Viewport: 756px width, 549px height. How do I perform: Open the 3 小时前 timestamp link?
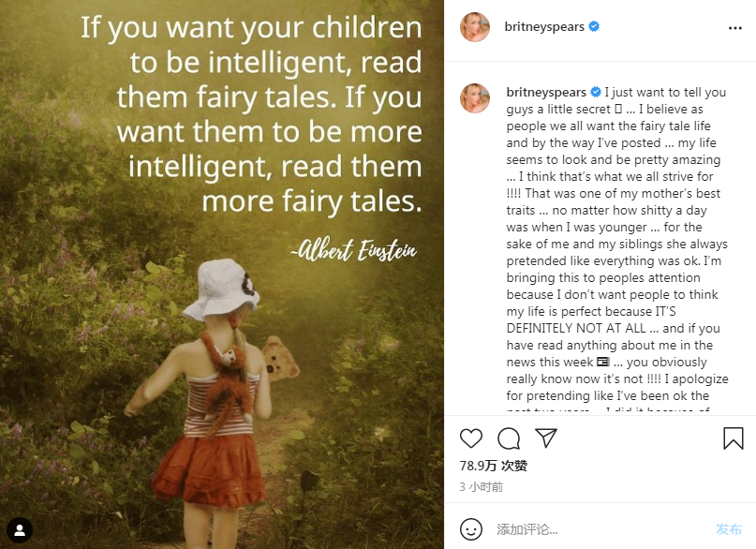[482, 487]
